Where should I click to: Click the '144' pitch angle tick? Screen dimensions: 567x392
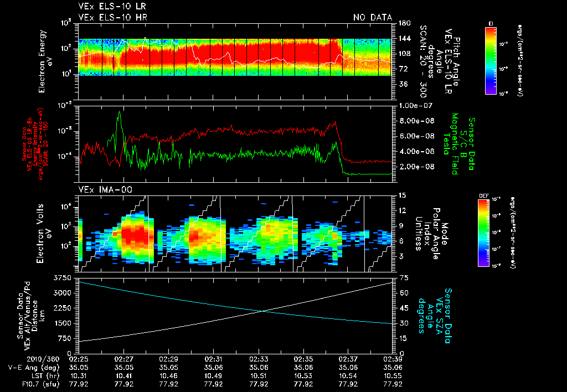[405, 38]
